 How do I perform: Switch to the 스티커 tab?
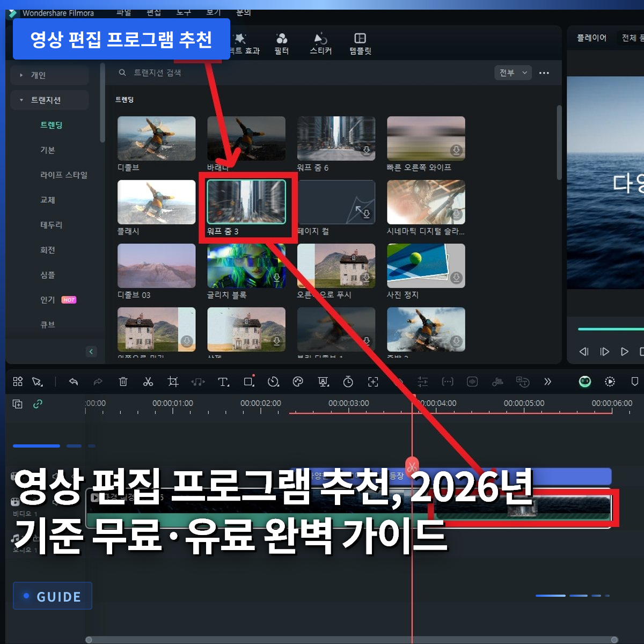[x=321, y=43]
